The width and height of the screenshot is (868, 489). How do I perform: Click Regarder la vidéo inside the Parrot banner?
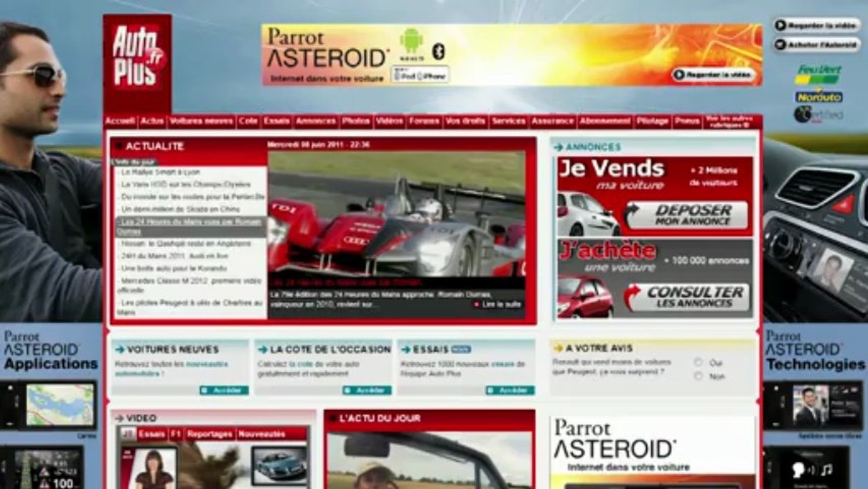point(714,75)
